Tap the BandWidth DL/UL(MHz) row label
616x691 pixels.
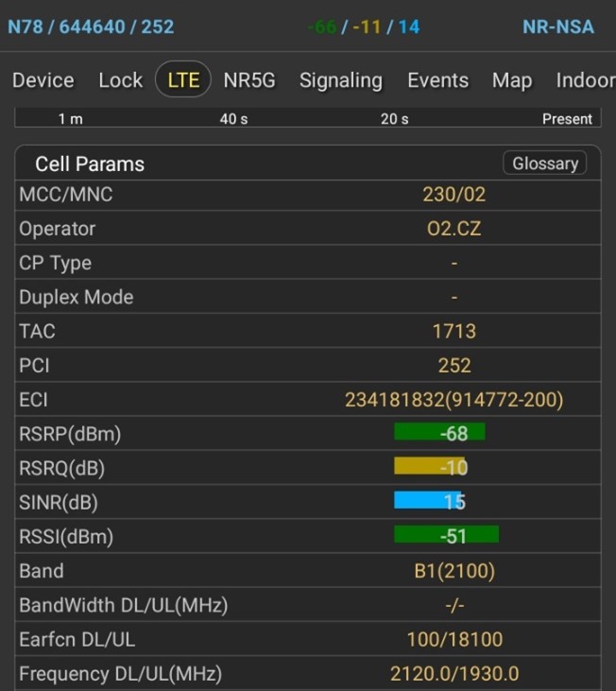click(x=123, y=606)
